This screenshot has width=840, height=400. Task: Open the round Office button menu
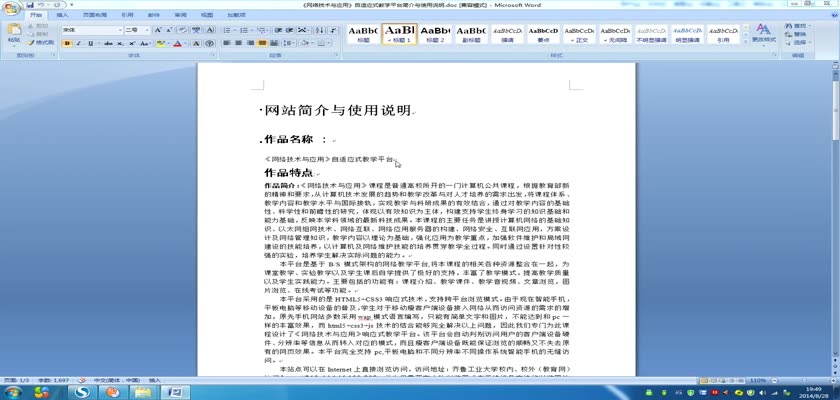(11, 9)
